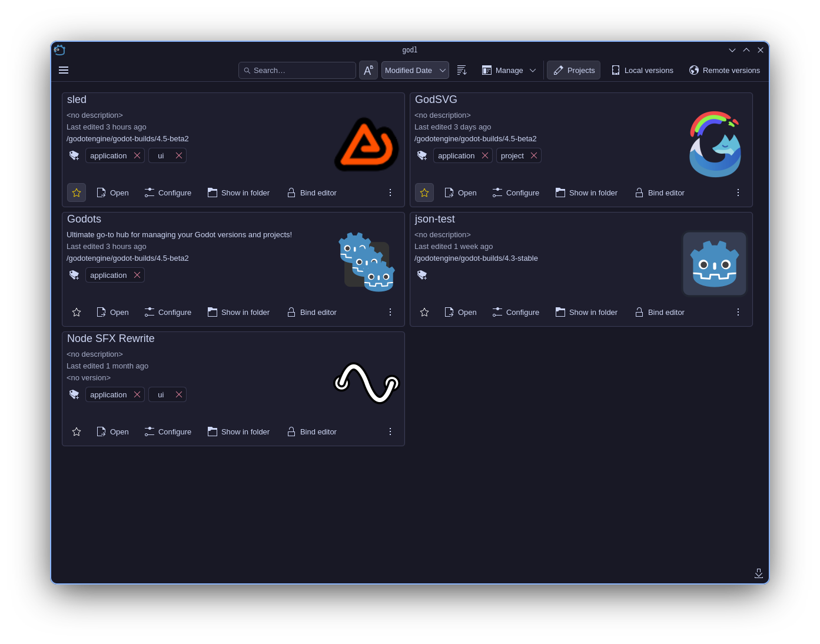Open the hamburger menu icon
Screen dimensions: 820x644
tap(64, 70)
